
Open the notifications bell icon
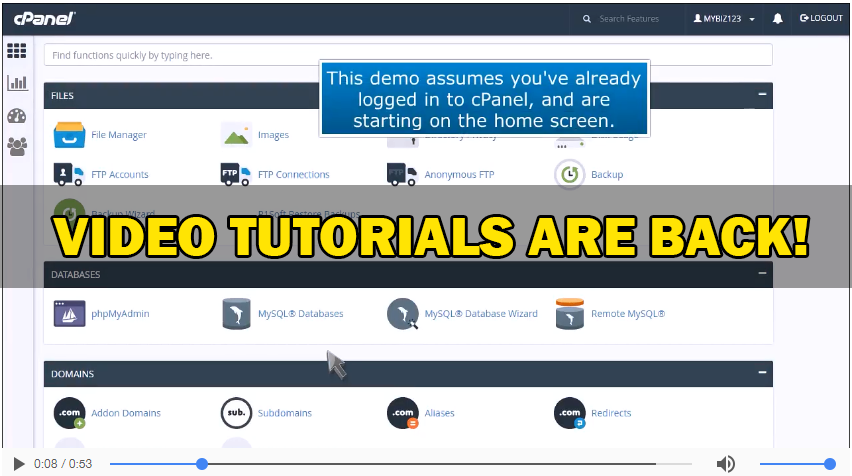click(x=778, y=18)
